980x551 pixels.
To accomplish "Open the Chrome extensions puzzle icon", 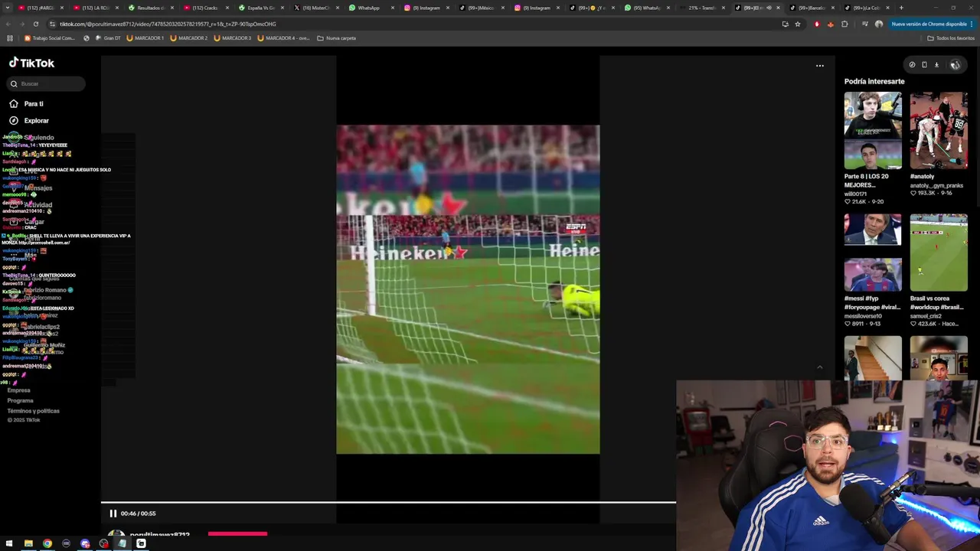I will click(x=844, y=24).
